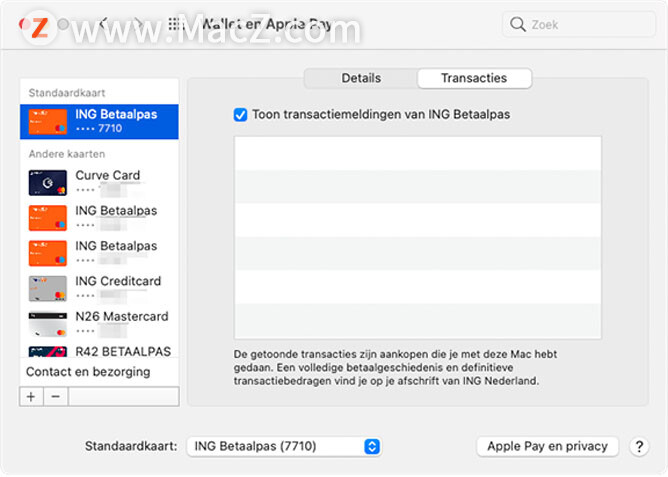668x477 pixels.
Task: Click the Andere kaarten section header
Action: click(67, 154)
